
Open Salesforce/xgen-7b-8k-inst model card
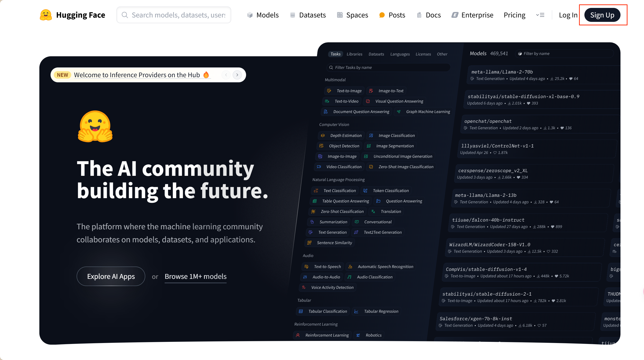[x=515, y=322]
